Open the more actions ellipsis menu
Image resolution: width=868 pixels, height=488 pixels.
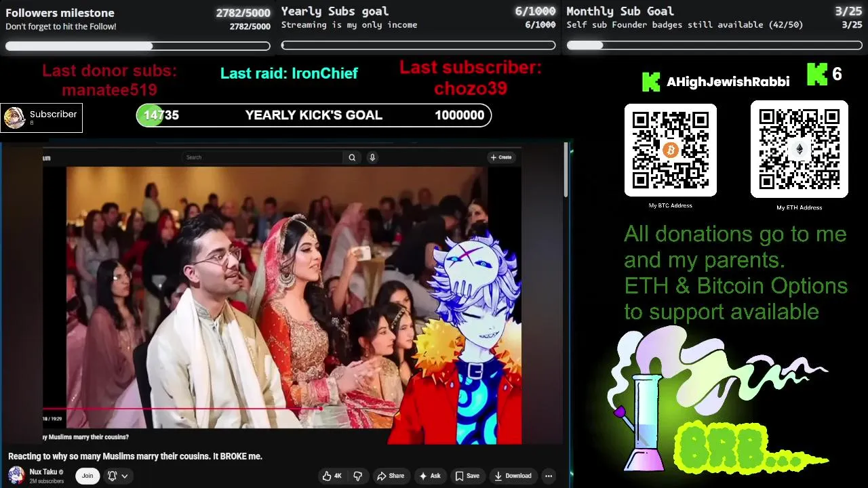[x=549, y=476]
